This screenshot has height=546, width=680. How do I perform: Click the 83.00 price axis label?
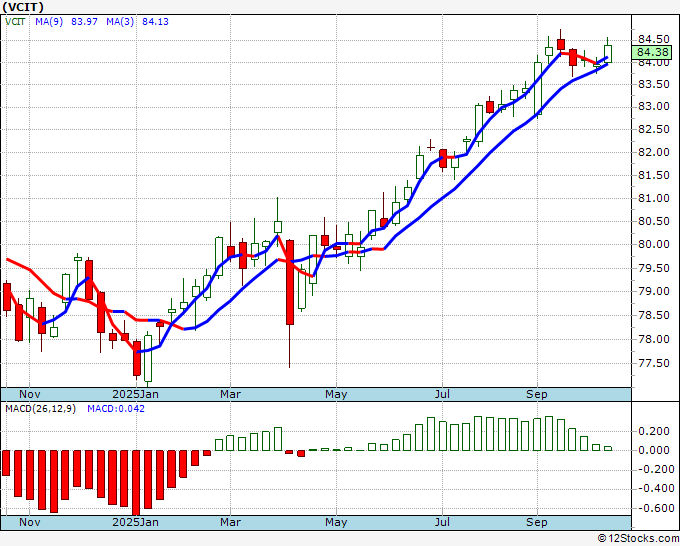click(x=653, y=106)
